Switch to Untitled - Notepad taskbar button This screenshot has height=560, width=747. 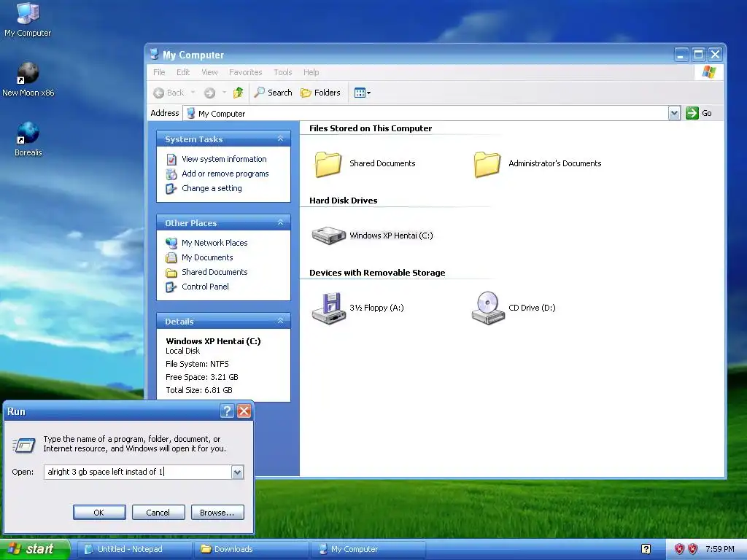(x=134, y=549)
